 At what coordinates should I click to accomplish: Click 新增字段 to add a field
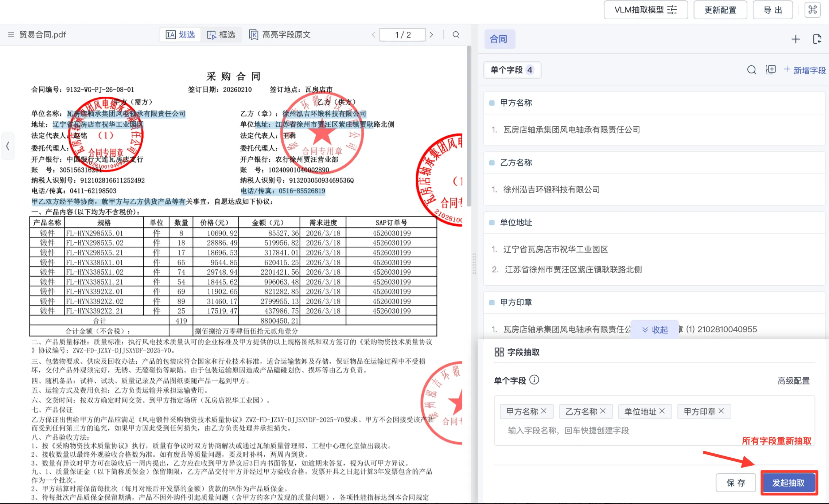click(805, 70)
